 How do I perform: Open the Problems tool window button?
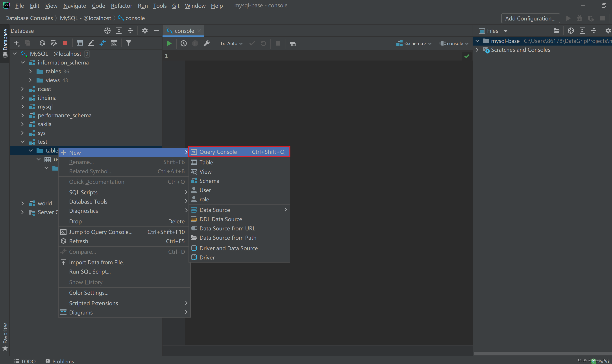pyautogui.click(x=60, y=361)
